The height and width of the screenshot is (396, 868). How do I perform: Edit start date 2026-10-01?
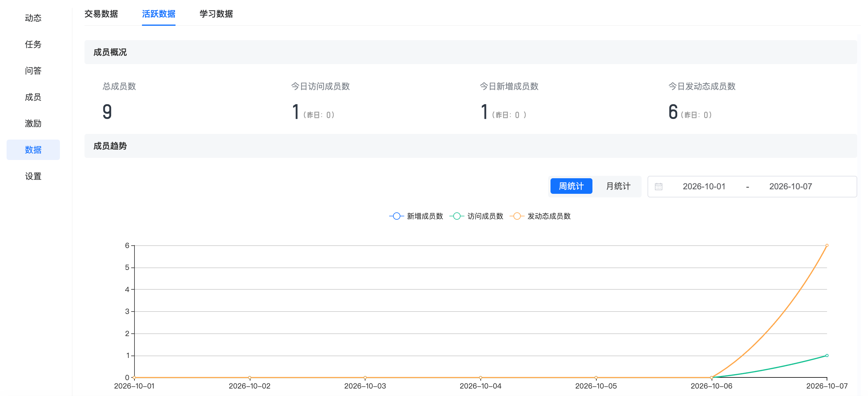[704, 186]
